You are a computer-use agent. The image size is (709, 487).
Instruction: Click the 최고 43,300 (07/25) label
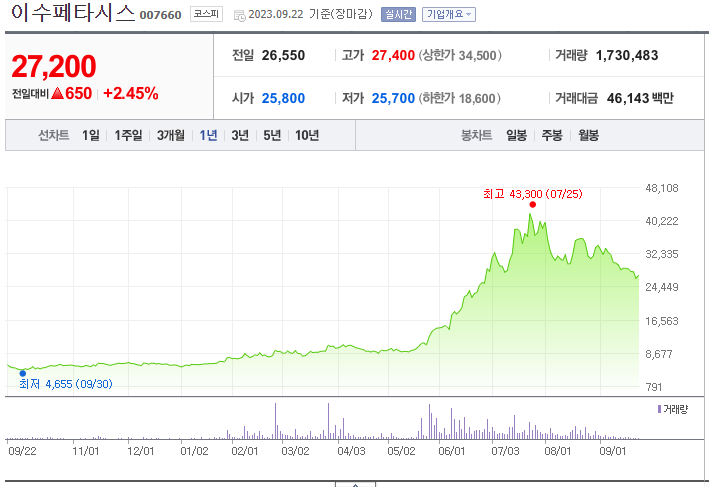click(533, 194)
